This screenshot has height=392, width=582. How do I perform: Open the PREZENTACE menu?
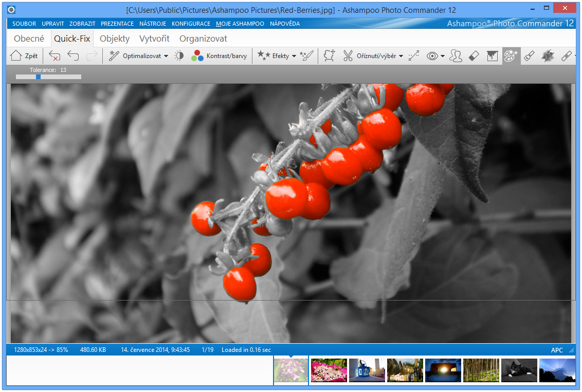click(x=117, y=24)
